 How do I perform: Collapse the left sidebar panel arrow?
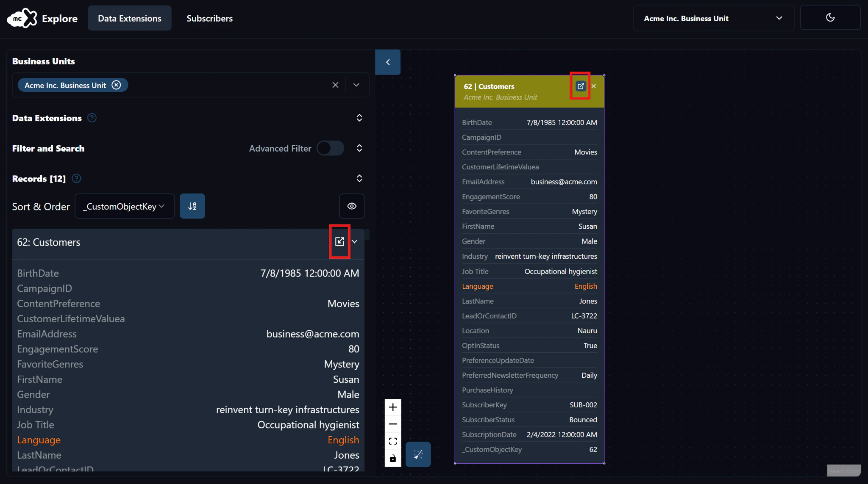pos(388,62)
